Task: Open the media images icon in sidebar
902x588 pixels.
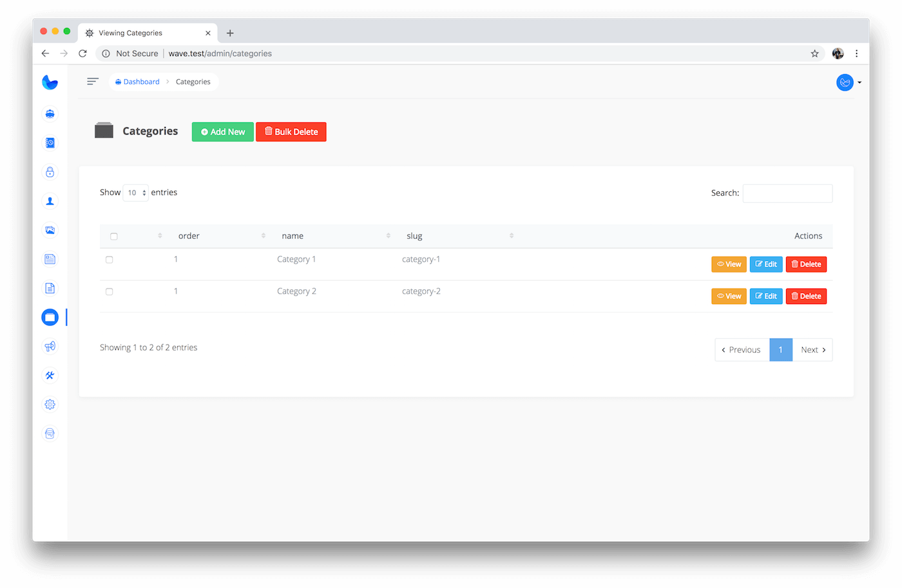Action: (50, 230)
